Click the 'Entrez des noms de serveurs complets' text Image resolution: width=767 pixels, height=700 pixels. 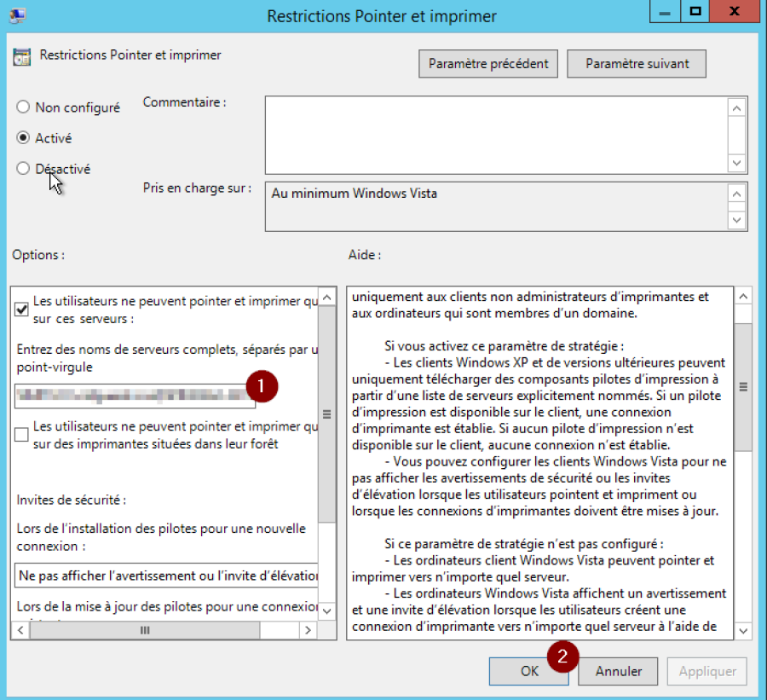(167, 358)
